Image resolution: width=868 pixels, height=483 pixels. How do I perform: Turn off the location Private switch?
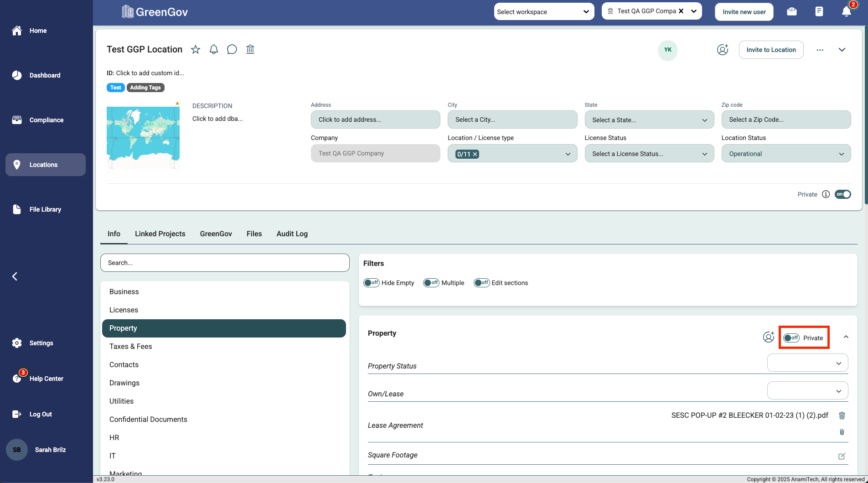click(842, 194)
